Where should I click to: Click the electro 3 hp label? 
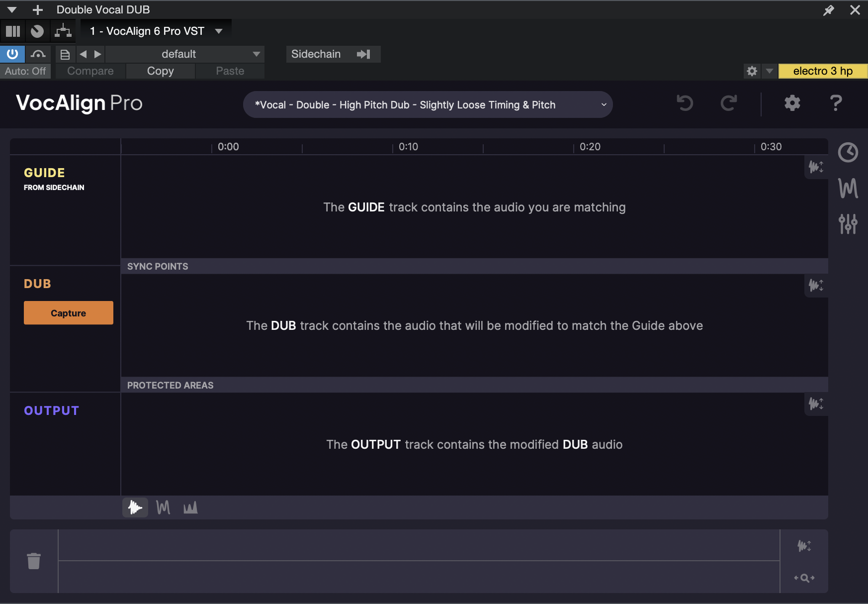[x=822, y=71]
